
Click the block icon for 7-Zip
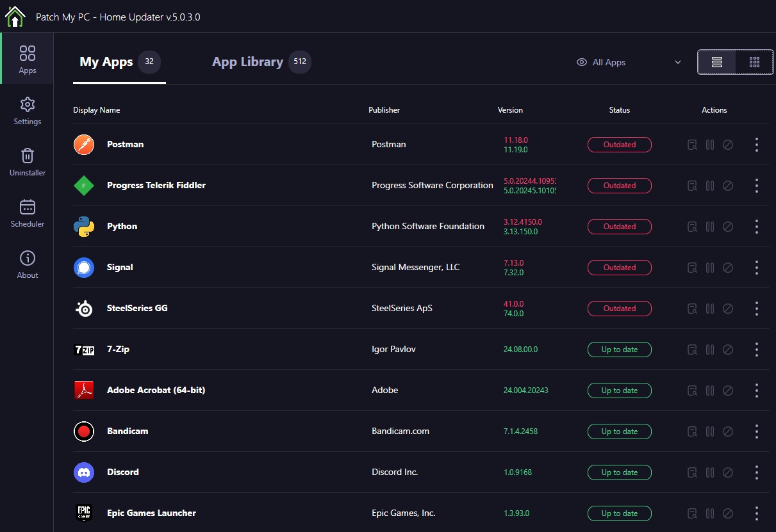(728, 350)
